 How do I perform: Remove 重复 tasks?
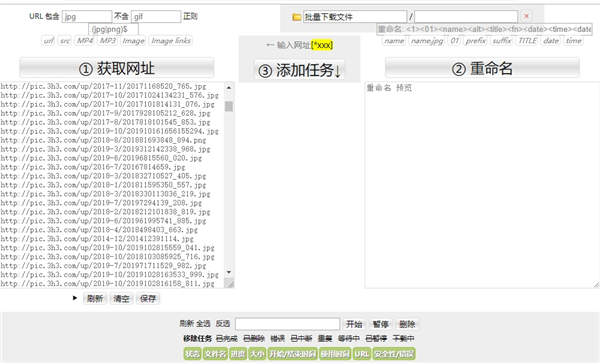click(x=325, y=339)
